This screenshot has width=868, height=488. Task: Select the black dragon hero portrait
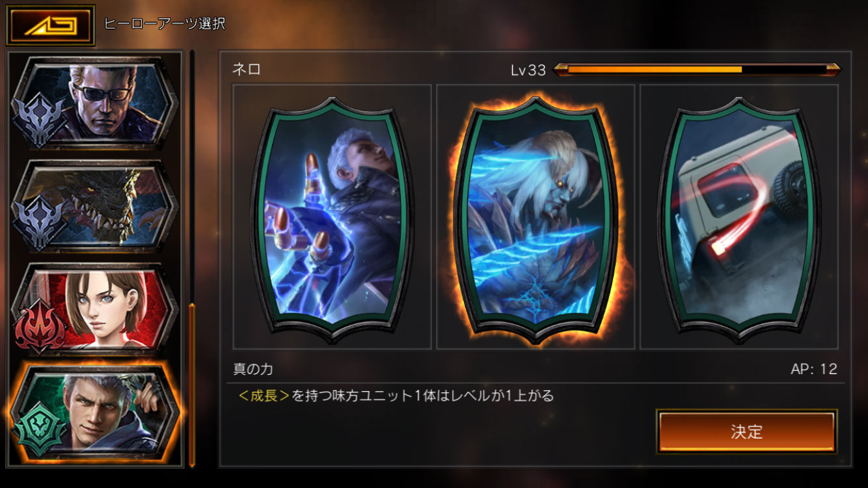tap(95, 206)
